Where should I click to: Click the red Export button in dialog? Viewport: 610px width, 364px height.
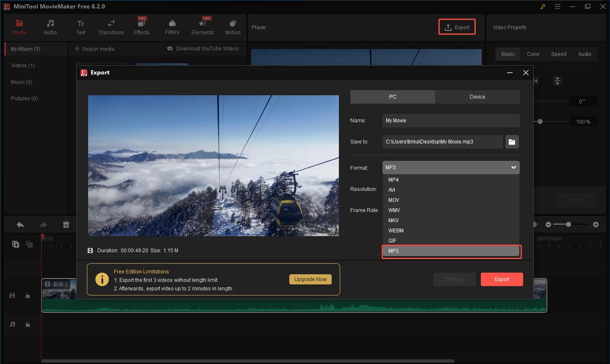tap(502, 279)
